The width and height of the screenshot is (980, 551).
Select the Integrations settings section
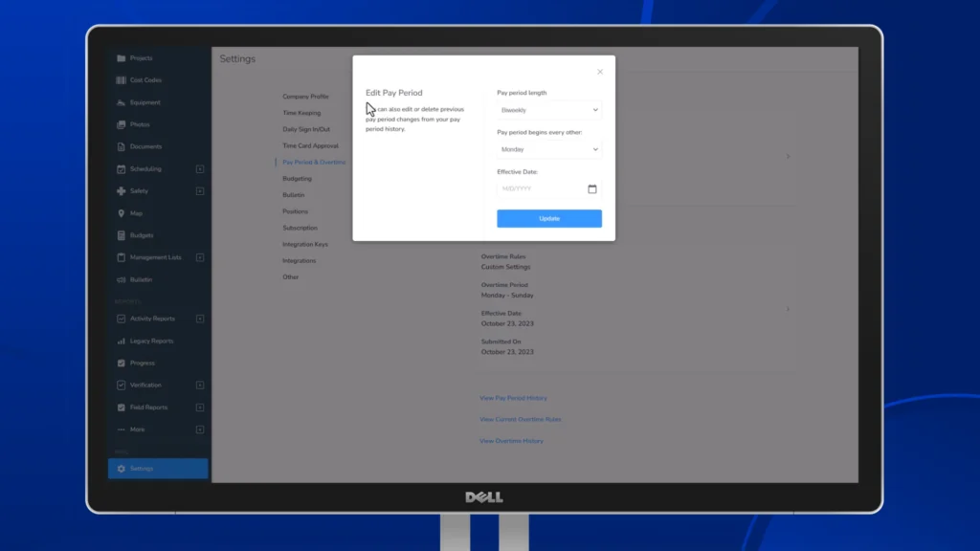click(x=300, y=260)
